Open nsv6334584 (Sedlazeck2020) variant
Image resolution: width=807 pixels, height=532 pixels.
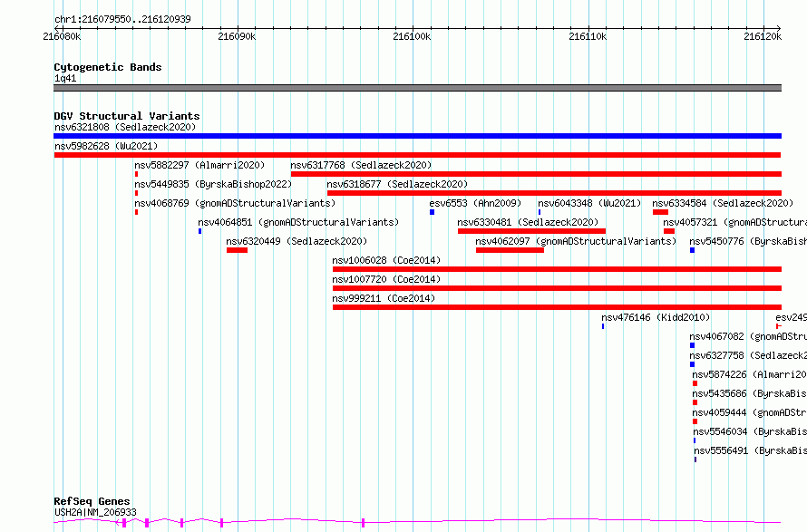(723, 203)
